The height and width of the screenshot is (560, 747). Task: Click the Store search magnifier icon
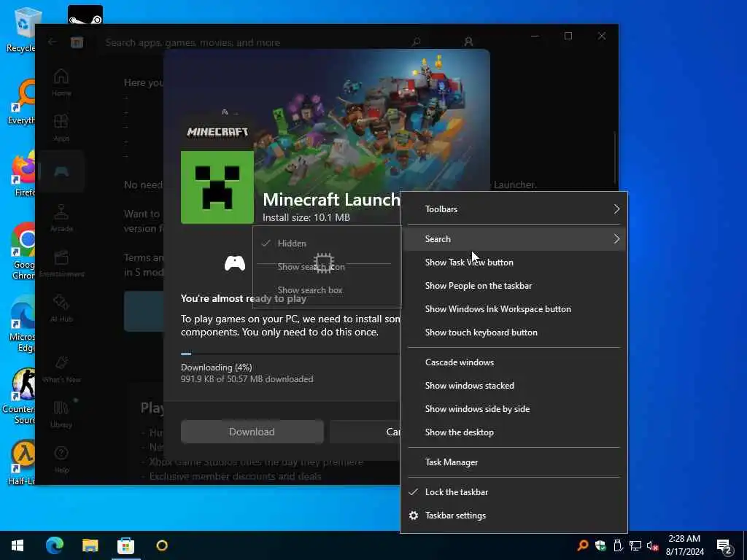click(416, 42)
